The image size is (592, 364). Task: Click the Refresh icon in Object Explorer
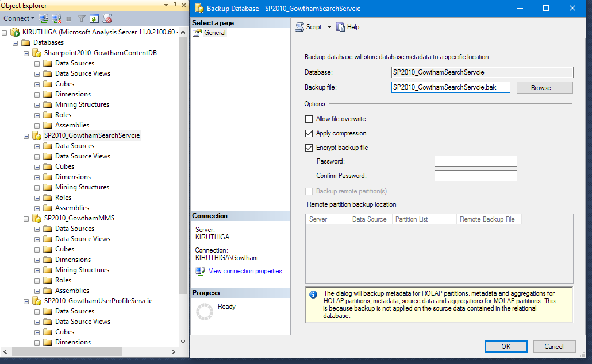(x=94, y=18)
